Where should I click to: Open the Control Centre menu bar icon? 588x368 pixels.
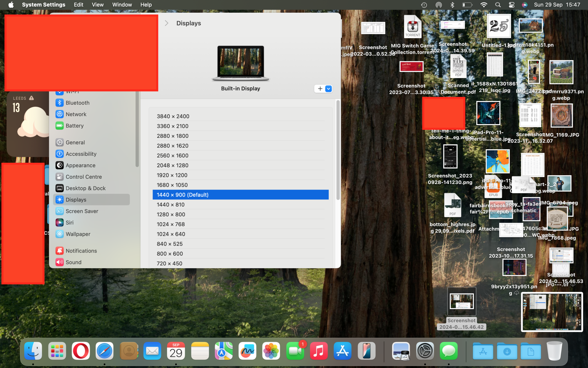pyautogui.click(x=512, y=5)
